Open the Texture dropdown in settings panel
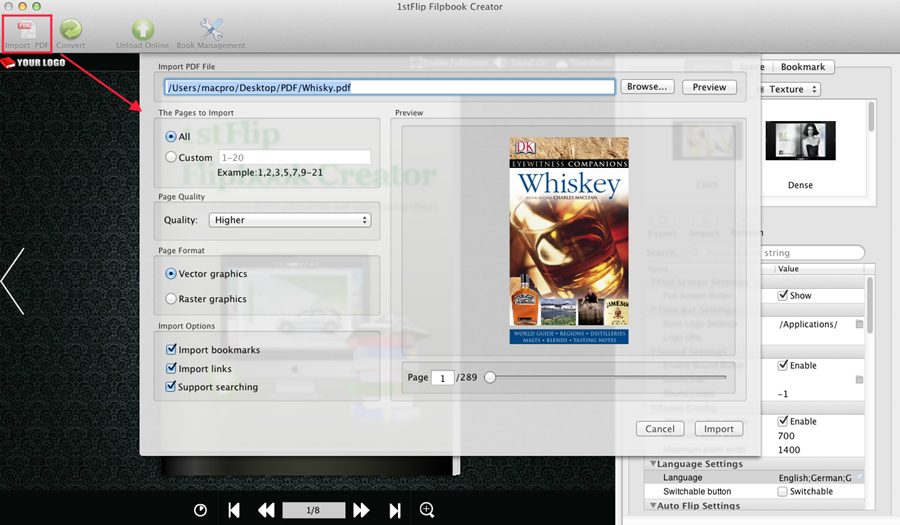 click(791, 89)
